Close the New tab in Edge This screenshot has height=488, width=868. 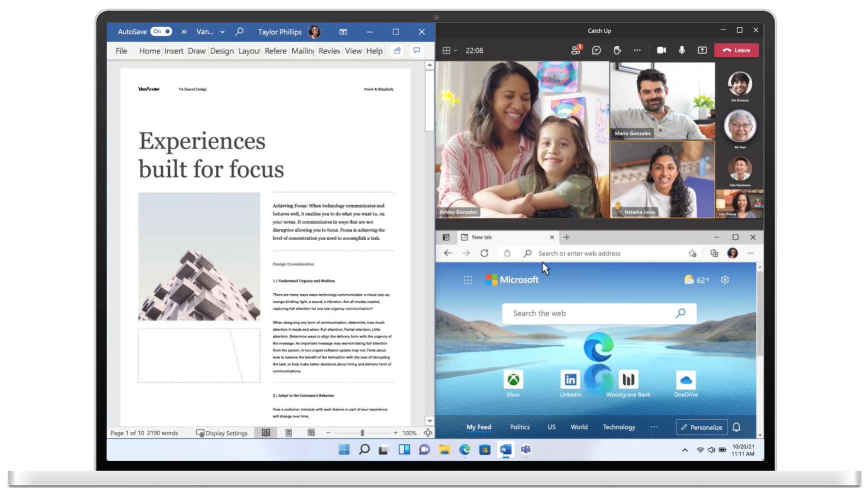click(x=552, y=237)
